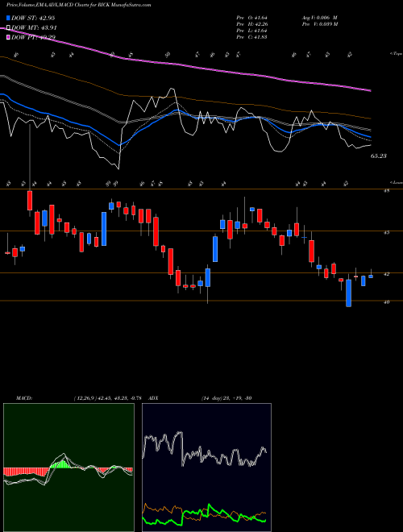
Task: Click the last blue candlestick
Action: 371,276
